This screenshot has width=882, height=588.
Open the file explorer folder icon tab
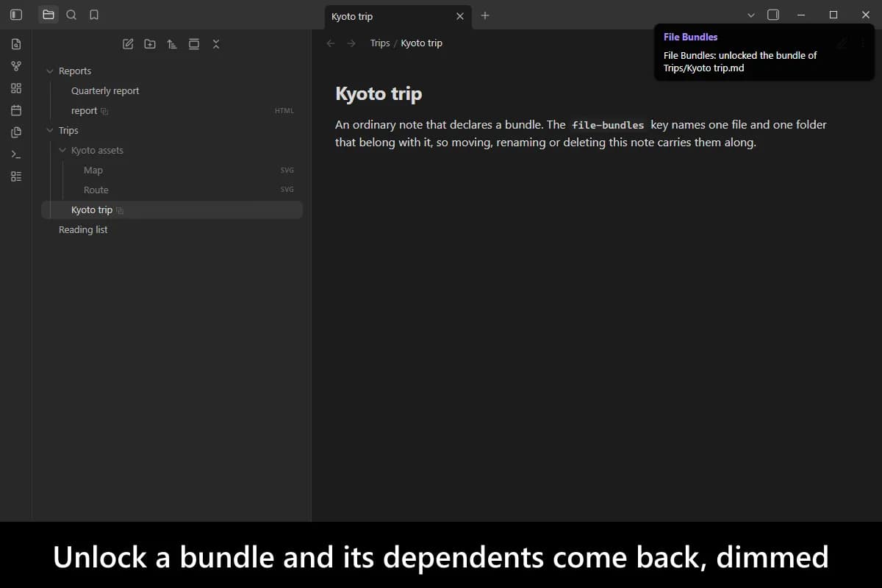click(49, 15)
